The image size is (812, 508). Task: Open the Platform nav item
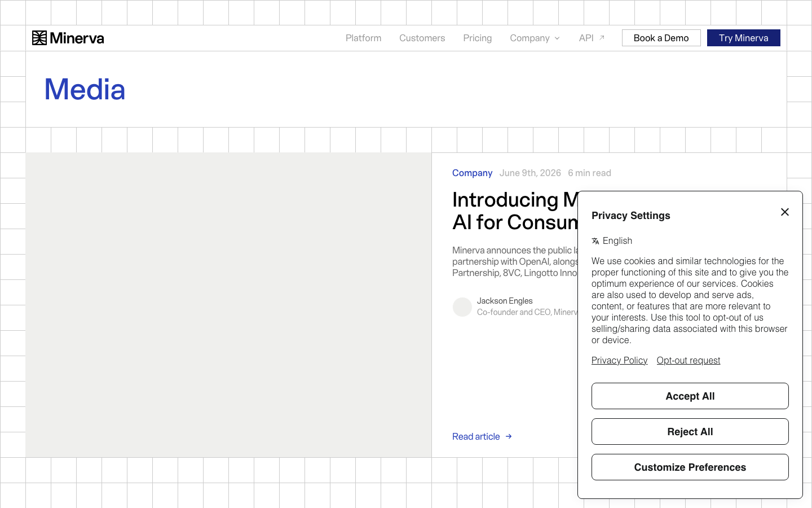click(363, 38)
